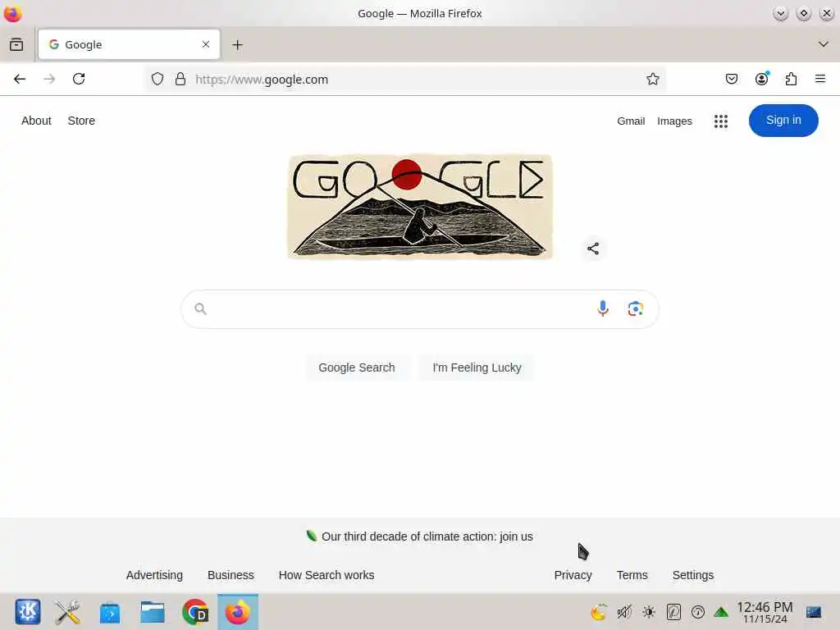Reload the current page
The height and width of the screenshot is (630, 840).
pyautogui.click(x=79, y=80)
